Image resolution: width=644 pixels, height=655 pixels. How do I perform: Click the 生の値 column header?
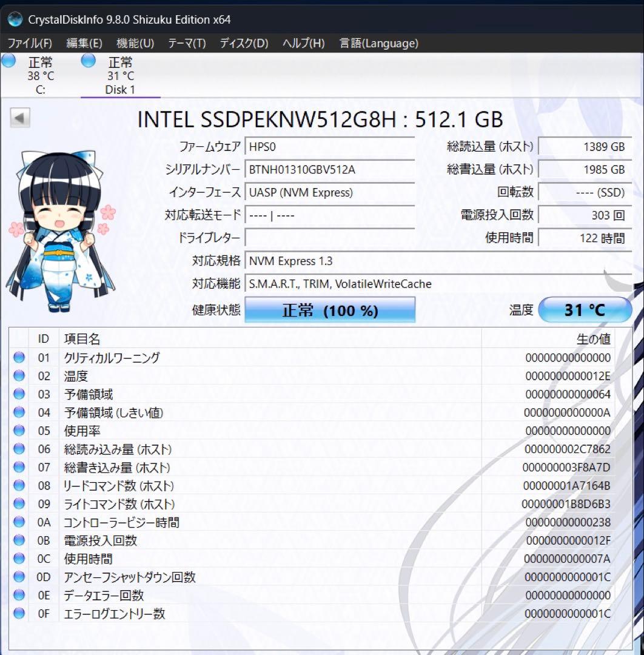548,339
